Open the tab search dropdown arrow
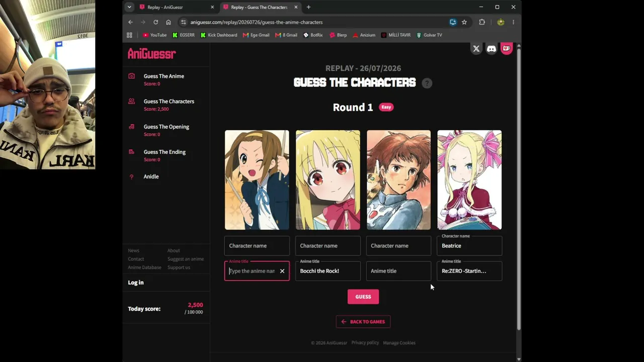 point(129,7)
